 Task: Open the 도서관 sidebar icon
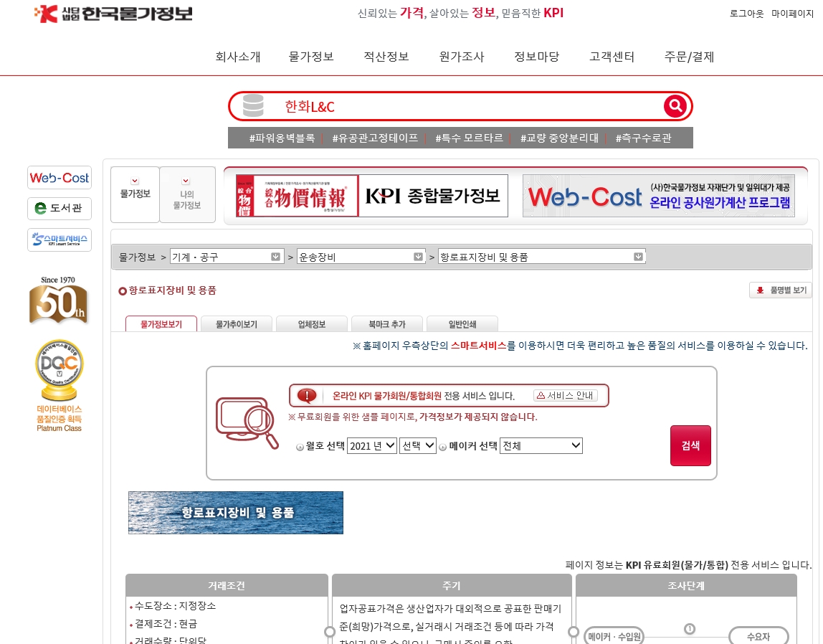(x=60, y=209)
